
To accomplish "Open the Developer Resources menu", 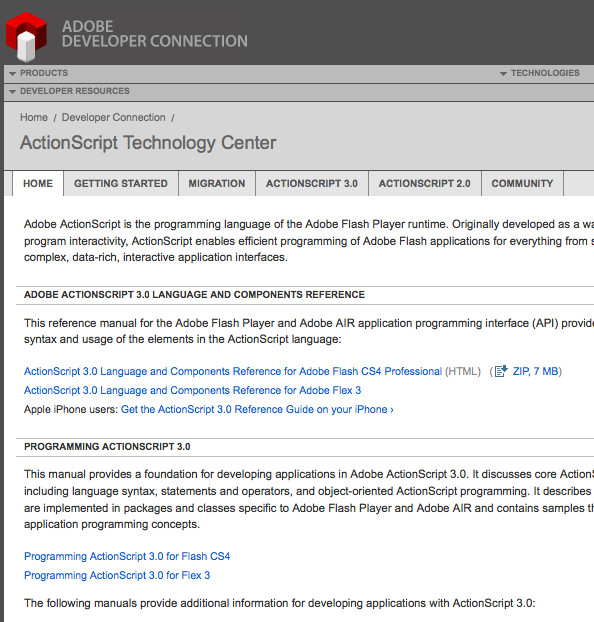I will tap(75, 91).
